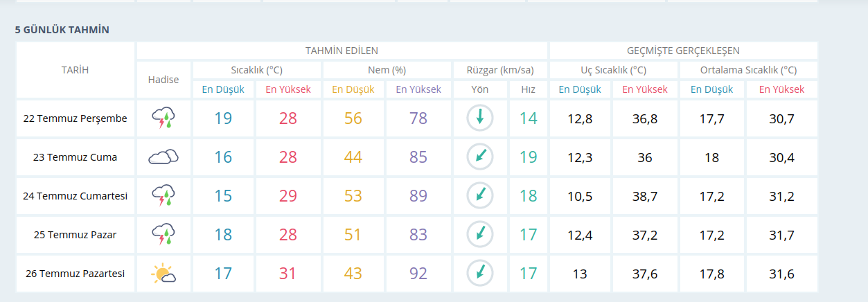Click cloudy icon for 23 Temmuz Cuma
868x302 pixels.
tap(163, 157)
